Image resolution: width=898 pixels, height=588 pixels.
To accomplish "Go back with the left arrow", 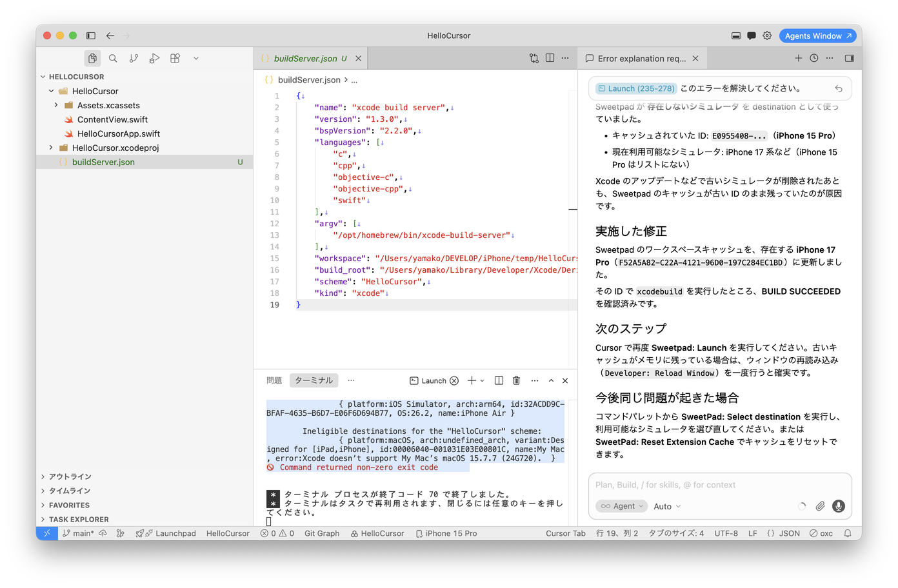I will [110, 35].
